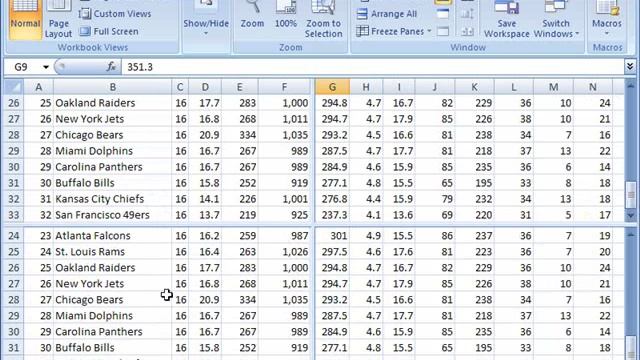Screen dimensions: 640x360
Task: Select column D header
Action: pos(205,87)
